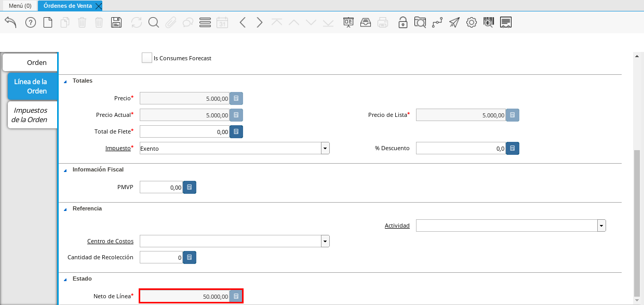644x305 pixels.
Task: Open the workflow nodes icon
Action: (x=437, y=22)
